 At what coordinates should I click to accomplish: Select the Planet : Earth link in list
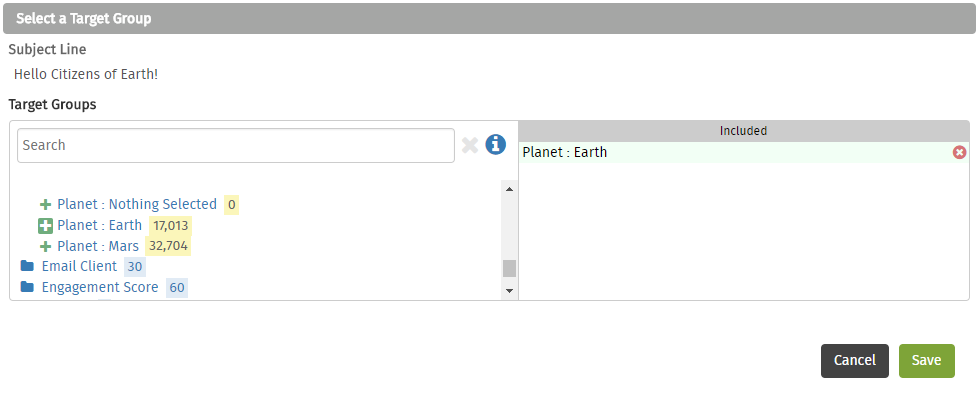[x=99, y=225]
